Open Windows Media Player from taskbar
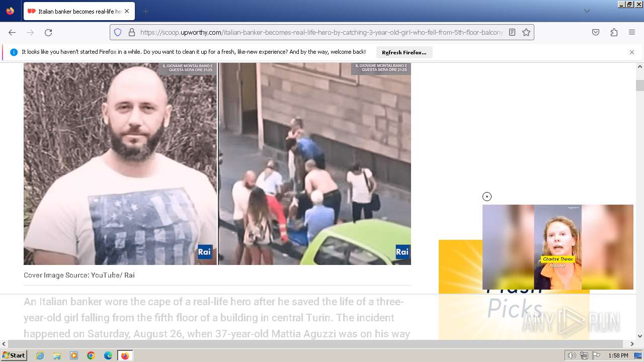 coord(74,355)
